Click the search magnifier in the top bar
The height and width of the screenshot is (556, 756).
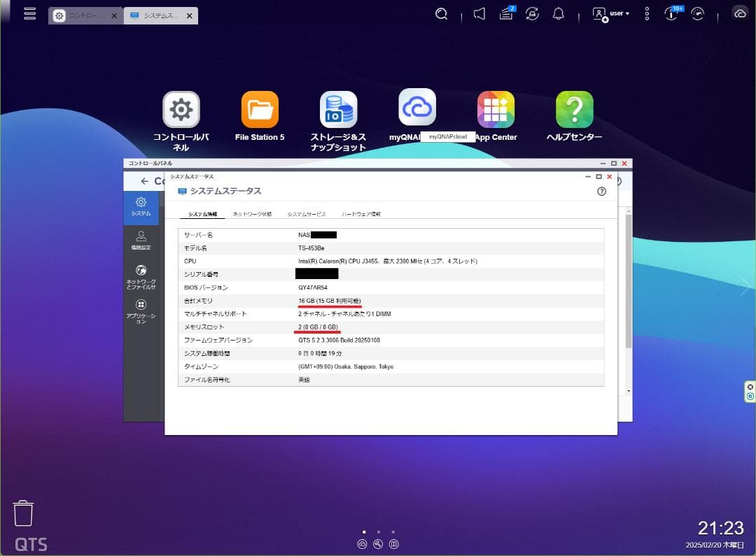[x=441, y=13]
